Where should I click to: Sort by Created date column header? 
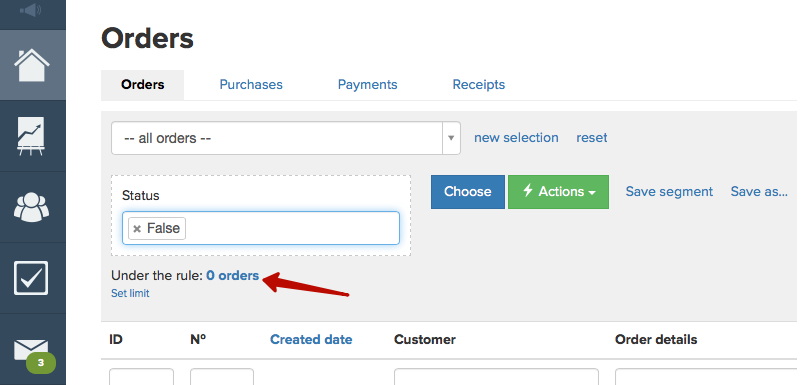click(x=311, y=340)
